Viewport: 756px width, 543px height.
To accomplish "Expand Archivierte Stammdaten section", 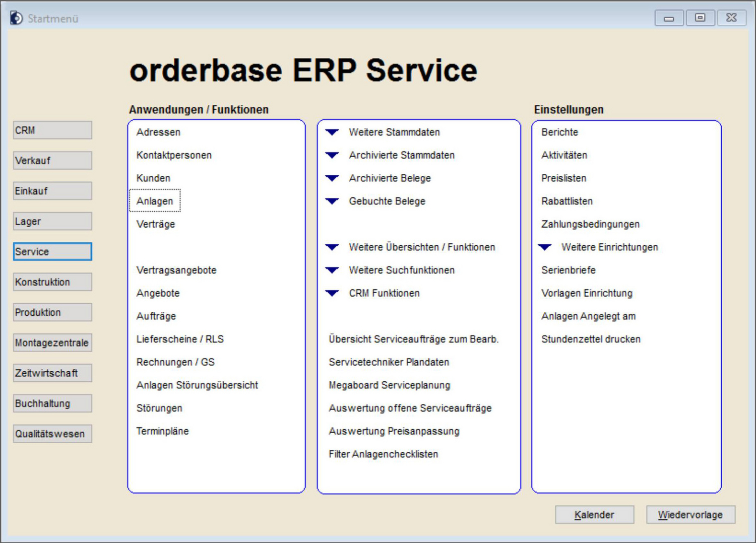I will (x=332, y=155).
